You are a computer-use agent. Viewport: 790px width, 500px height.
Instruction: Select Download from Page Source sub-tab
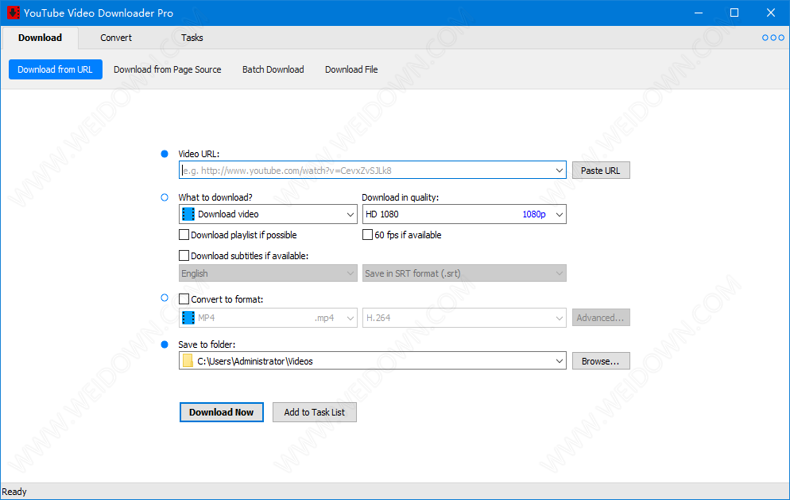coord(167,70)
